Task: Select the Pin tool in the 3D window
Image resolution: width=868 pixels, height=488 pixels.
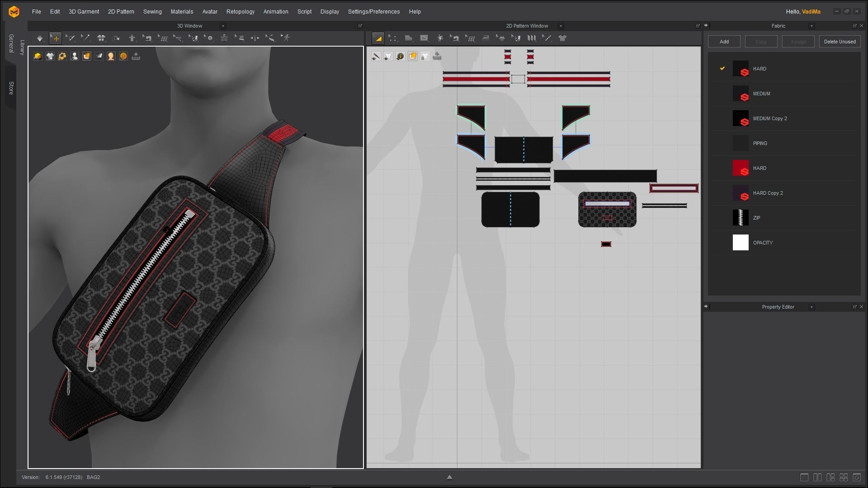Action: (86, 38)
